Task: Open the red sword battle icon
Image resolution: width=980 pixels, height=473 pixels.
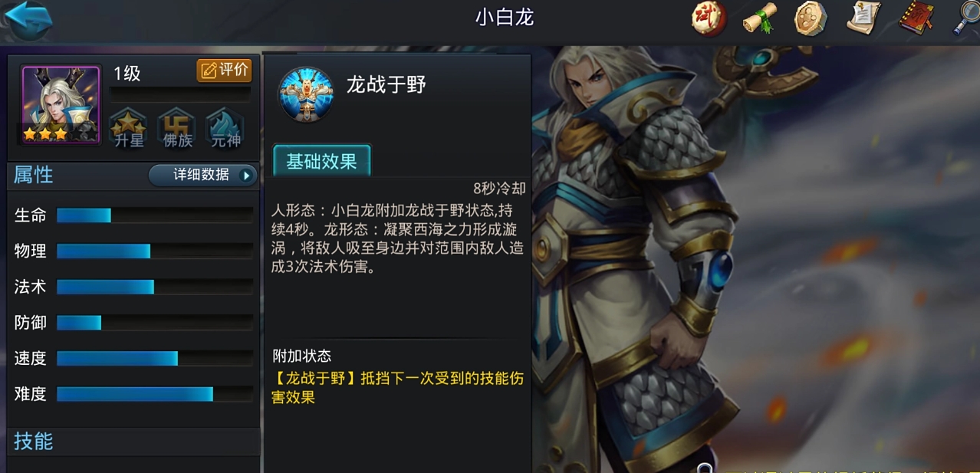Action: [x=709, y=18]
